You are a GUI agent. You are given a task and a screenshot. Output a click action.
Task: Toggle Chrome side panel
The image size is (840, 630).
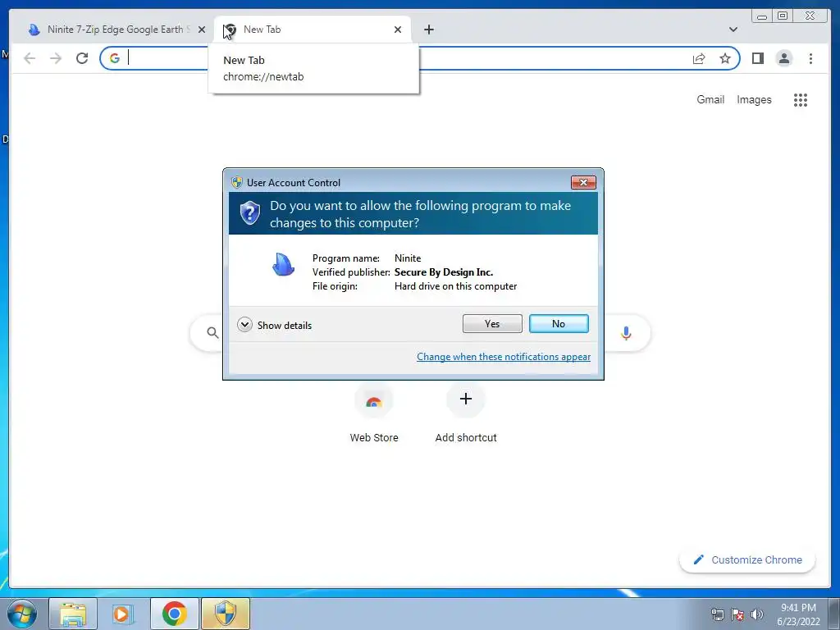tap(757, 58)
